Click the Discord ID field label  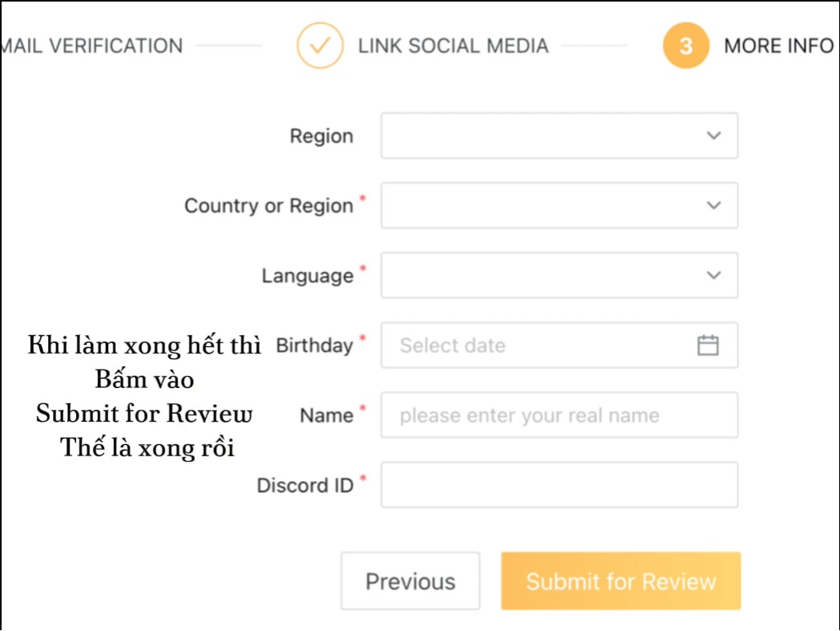pyautogui.click(x=305, y=485)
